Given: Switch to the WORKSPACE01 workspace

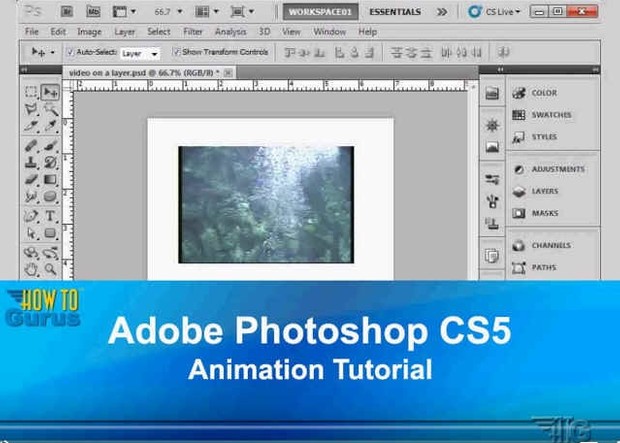Looking at the screenshot, I should pyautogui.click(x=320, y=12).
